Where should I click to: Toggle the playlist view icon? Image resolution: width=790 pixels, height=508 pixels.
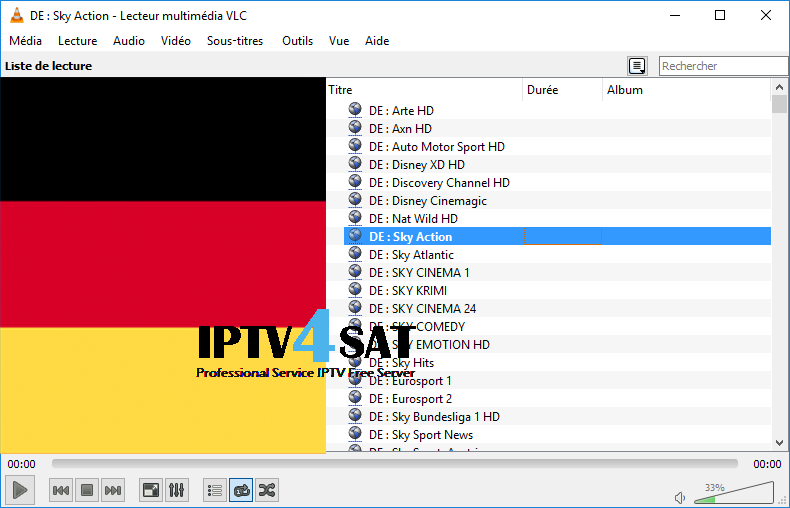click(x=215, y=490)
